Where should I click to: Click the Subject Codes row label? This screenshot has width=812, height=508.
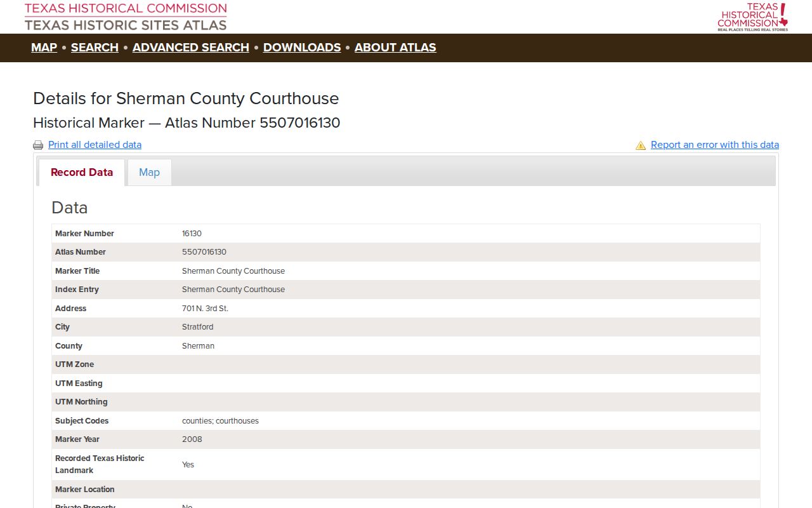[82, 421]
